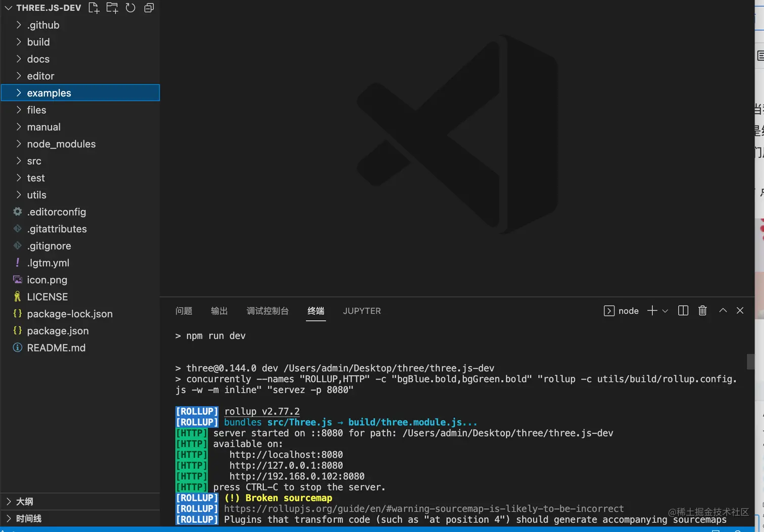Click the info icon beside README.md
764x532 pixels.
18,348
